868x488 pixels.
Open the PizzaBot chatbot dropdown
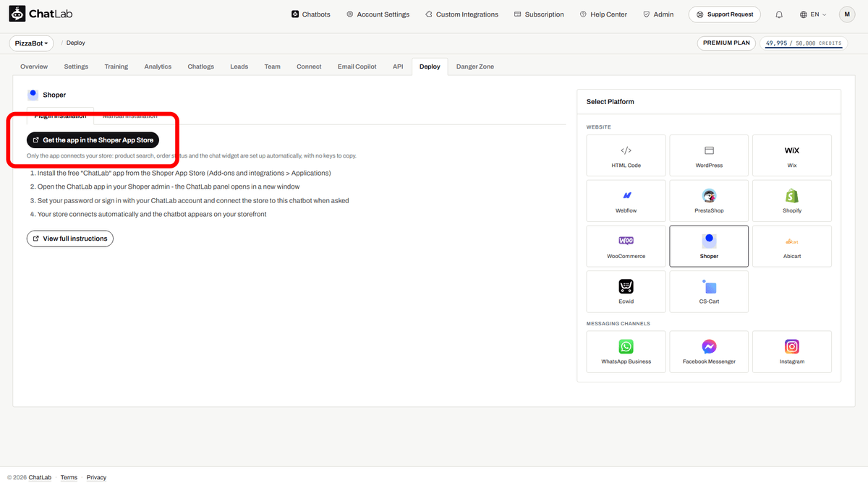(x=32, y=43)
